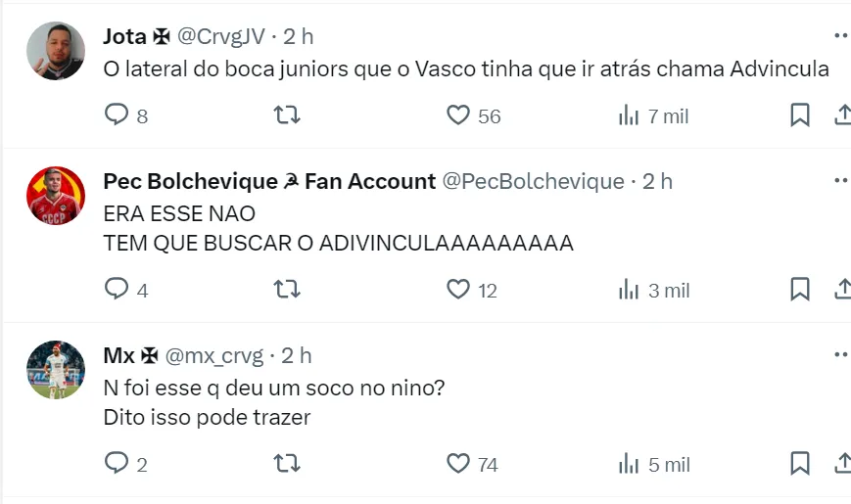View analytics on Pec Bolchevique's 3 mil tweet
The height and width of the screenshot is (504, 851).
(629, 290)
